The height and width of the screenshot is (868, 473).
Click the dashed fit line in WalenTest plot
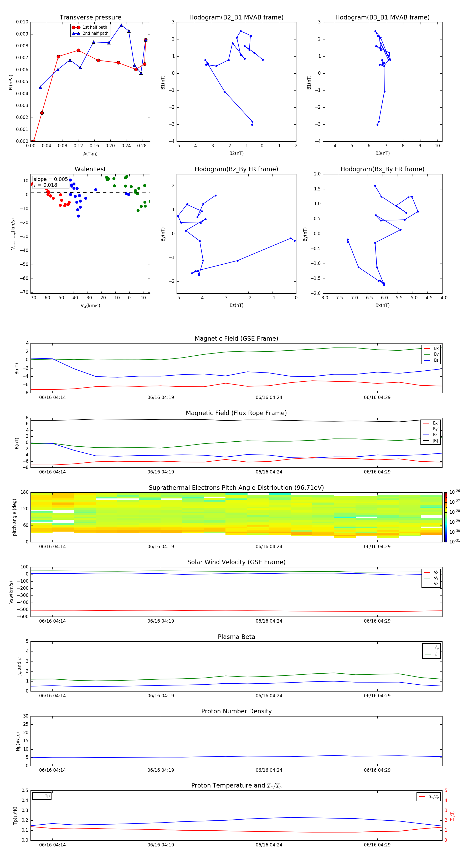pyautogui.click(x=90, y=192)
